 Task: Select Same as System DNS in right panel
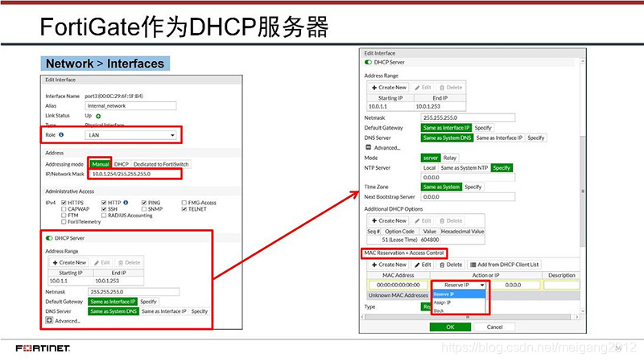(x=447, y=138)
